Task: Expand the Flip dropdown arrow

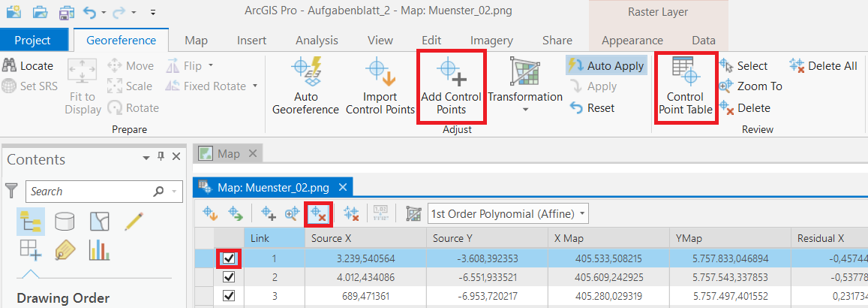Action: click(x=211, y=66)
